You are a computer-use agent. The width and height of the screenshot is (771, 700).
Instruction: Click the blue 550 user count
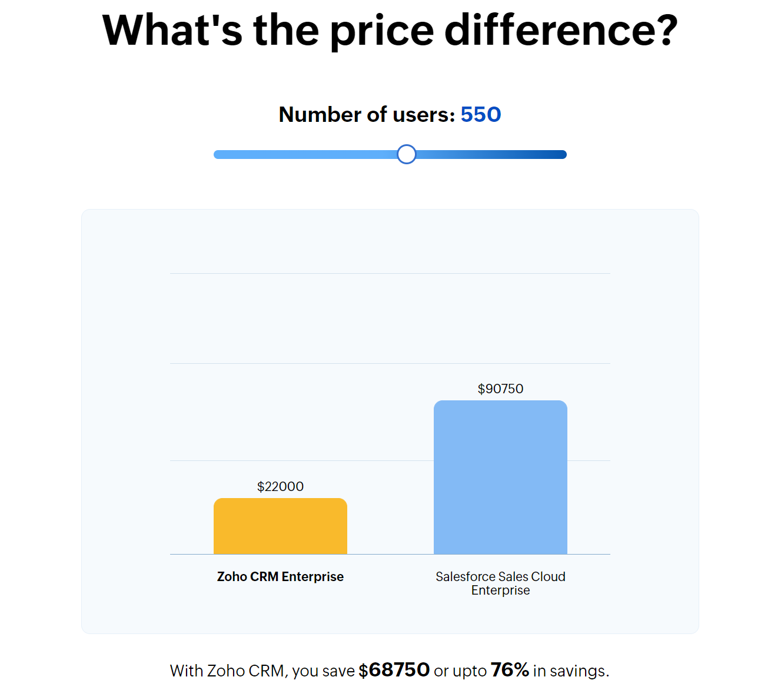pyautogui.click(x=481, y=114)
